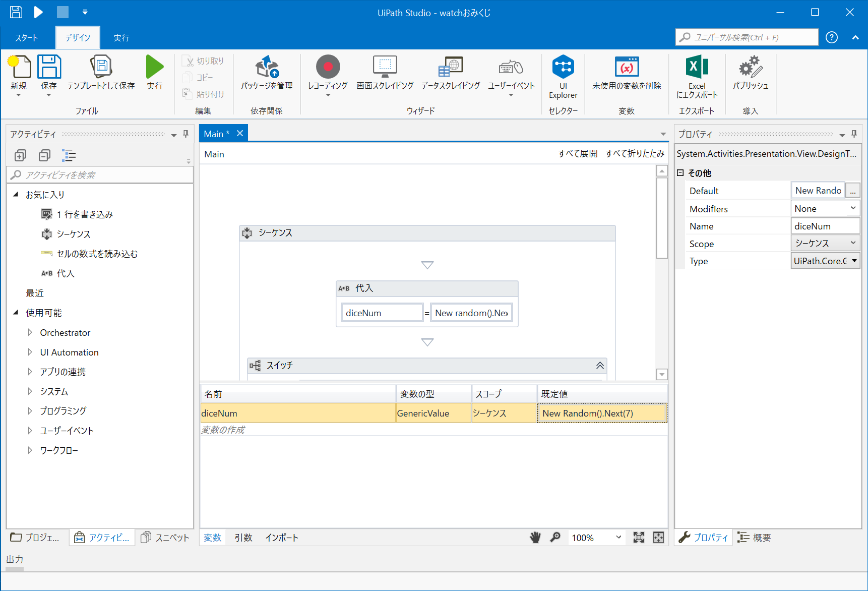The image size is (868, 591).
Task: Click the scroll down arrow in designer
Action: tap(662, 374)
